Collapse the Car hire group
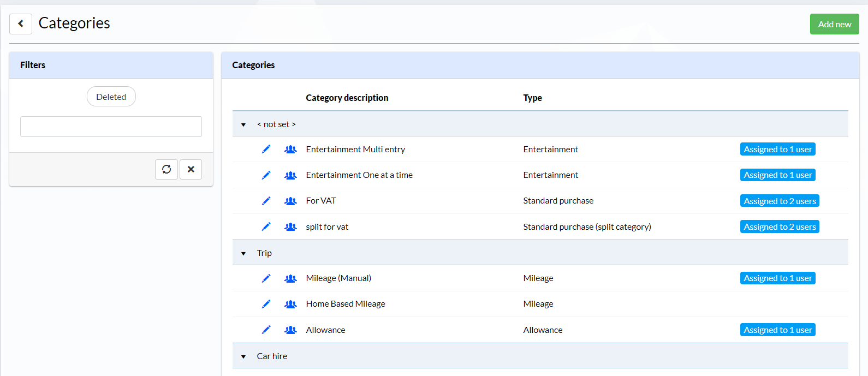Viewport: 868px width, 376px height. coord(243,357)
